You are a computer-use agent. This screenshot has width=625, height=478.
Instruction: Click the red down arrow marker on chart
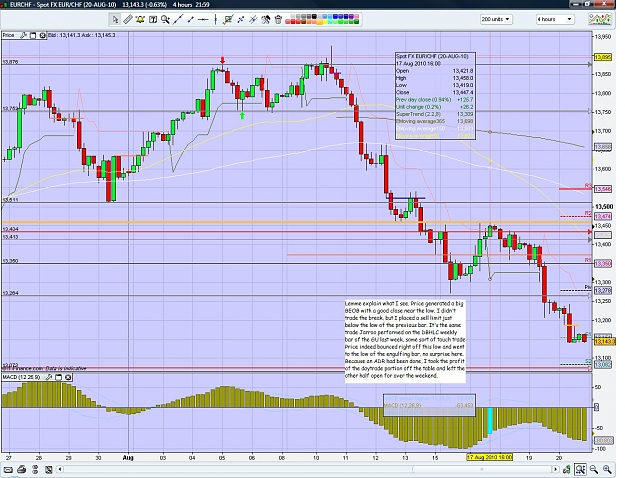pyautogui.click(x=222, y=61)
